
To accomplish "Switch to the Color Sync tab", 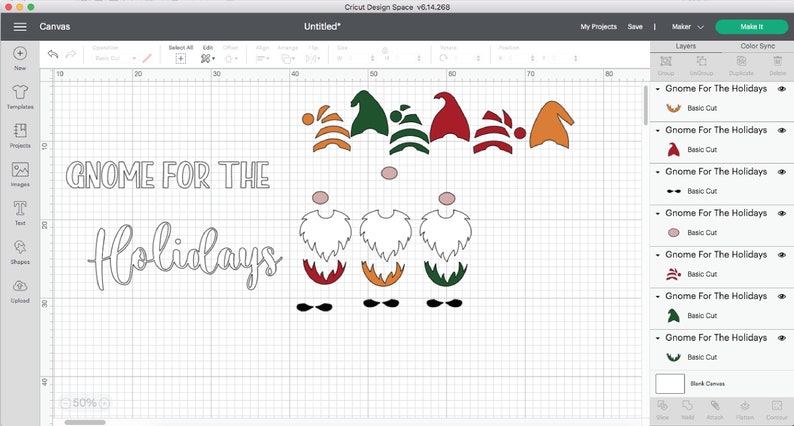I will 758,46.
